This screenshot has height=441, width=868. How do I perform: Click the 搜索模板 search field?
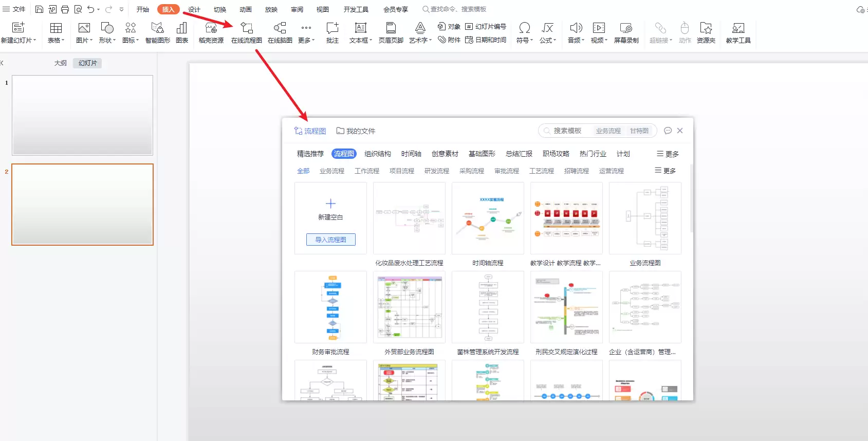(x=567, y=131)
